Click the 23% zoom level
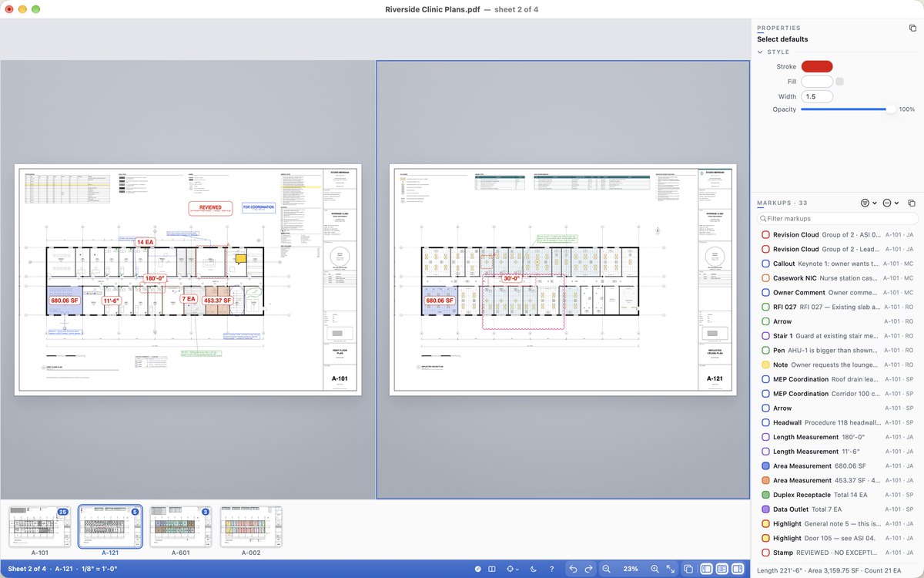This screenshot has width=924, height=578. coord(631,569)
